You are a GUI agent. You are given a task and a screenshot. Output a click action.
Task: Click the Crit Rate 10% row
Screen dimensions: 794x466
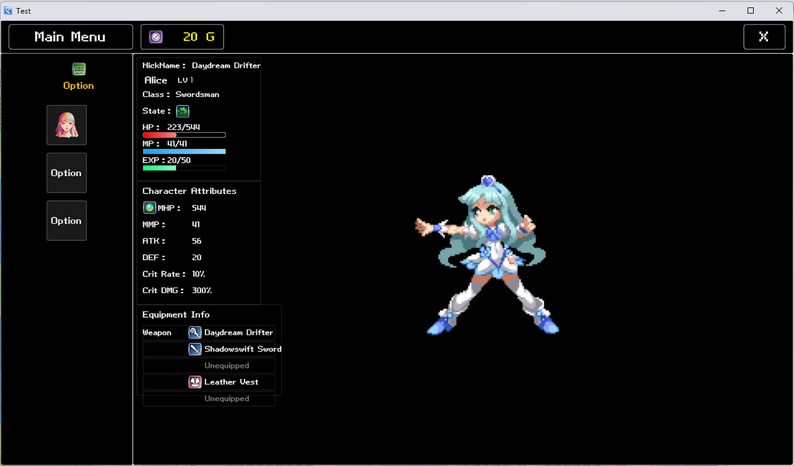(174, 274)
